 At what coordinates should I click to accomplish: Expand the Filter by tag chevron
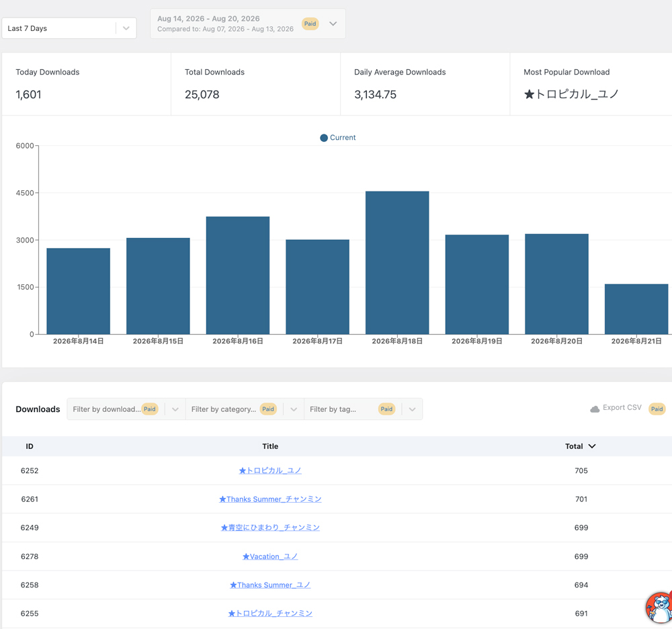tap(413, 409)
